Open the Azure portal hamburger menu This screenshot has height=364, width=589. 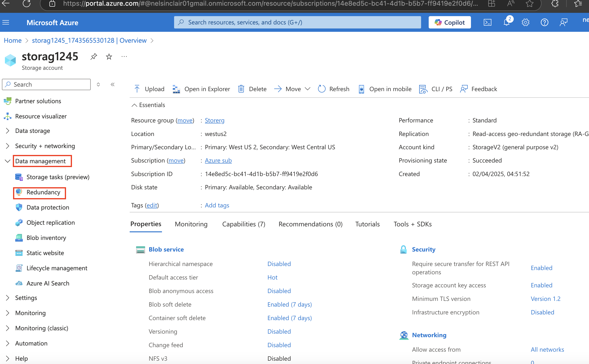[x=6, y=22]
